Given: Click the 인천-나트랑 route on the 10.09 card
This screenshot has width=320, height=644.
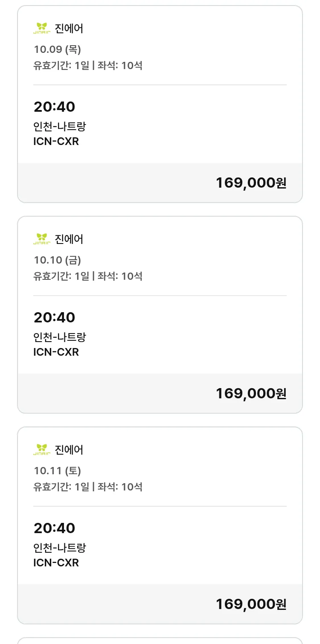Looking at the screenshot, I should [x=60, y=127].
